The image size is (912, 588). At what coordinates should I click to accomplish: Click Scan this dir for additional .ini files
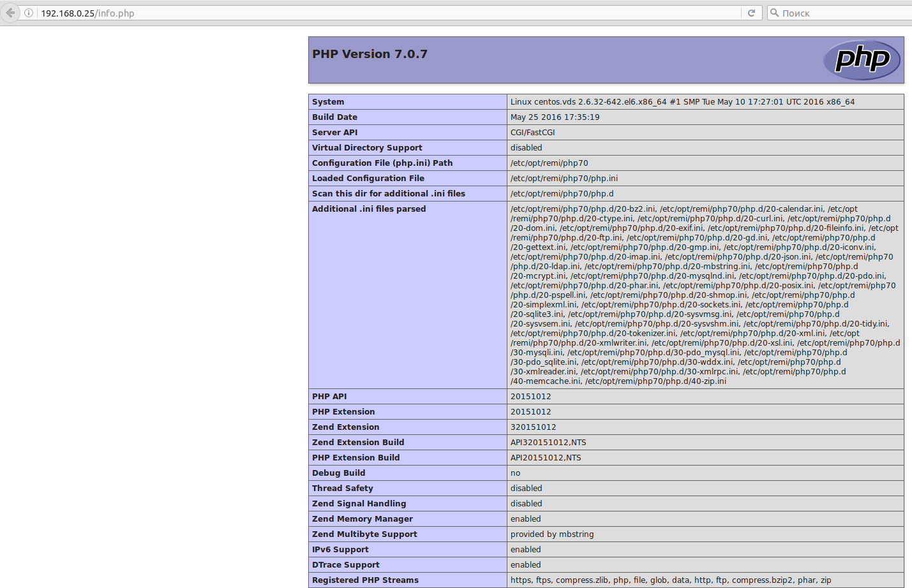pyautogui.click(x=389, y=194)
